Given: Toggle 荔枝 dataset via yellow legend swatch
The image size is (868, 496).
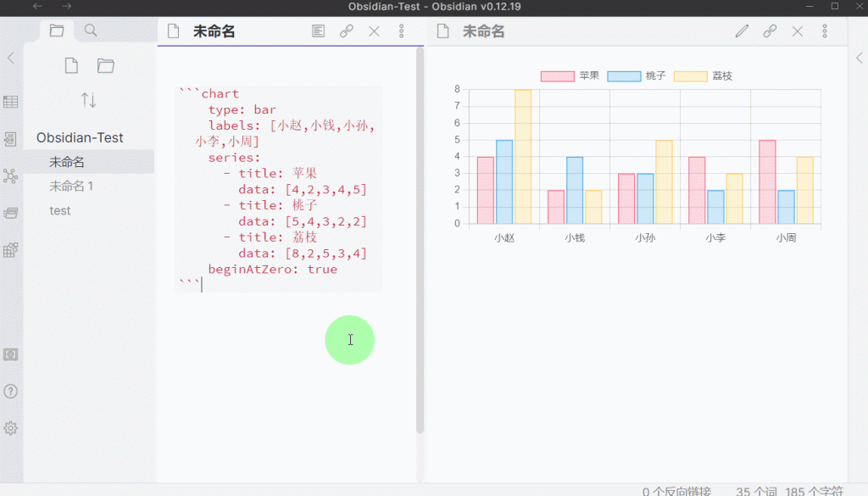Looking at the screenshot, I should [x=690, y=76].
